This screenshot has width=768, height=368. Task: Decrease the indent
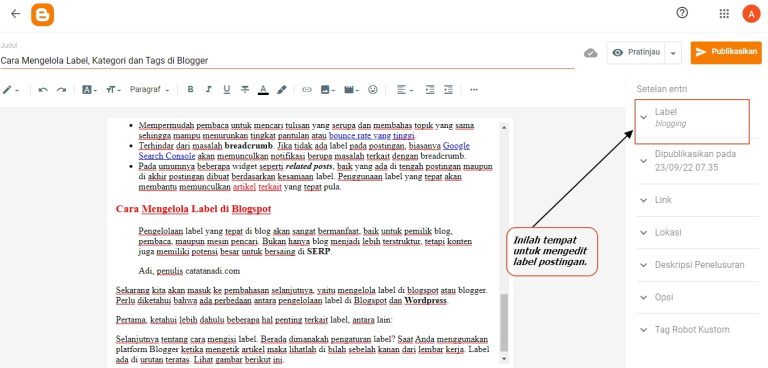coord(448,90)
